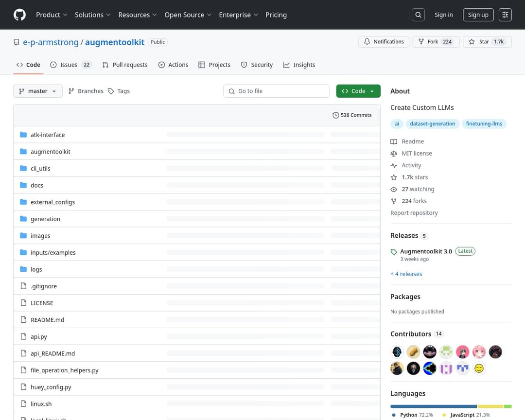
Task: Switch to the Security tab
Action: pos(257,65)
